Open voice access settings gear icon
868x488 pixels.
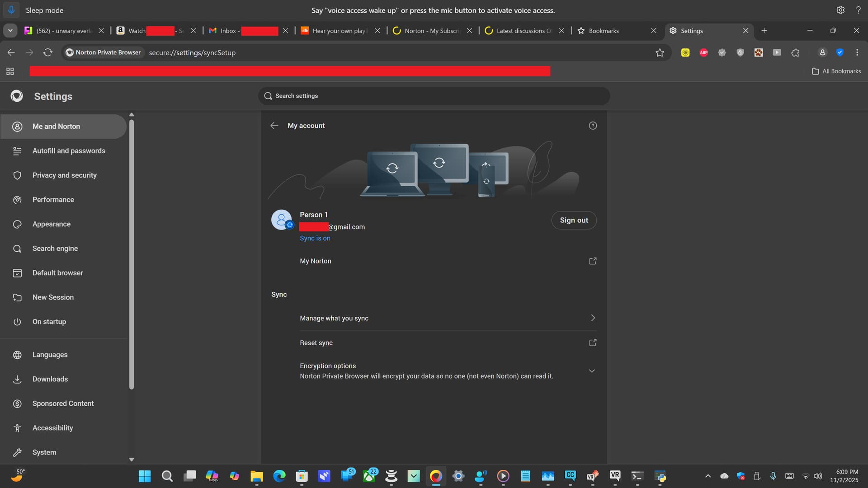pos(840,10)
